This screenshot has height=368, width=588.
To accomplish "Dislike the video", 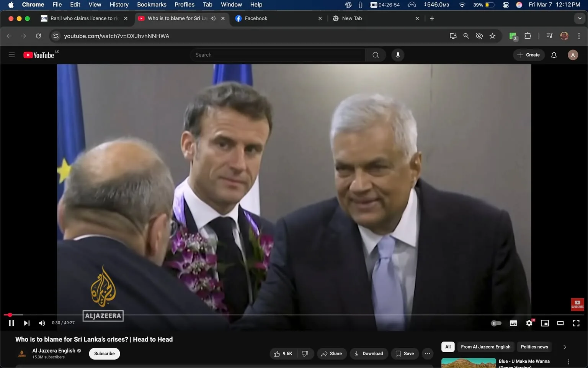I will [x=305, y=353].
